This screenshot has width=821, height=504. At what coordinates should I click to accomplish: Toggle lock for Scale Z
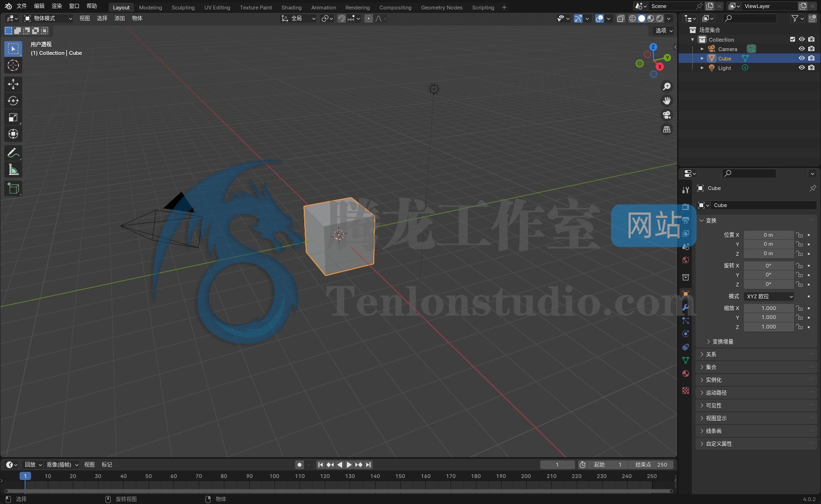tap(799, 327)
